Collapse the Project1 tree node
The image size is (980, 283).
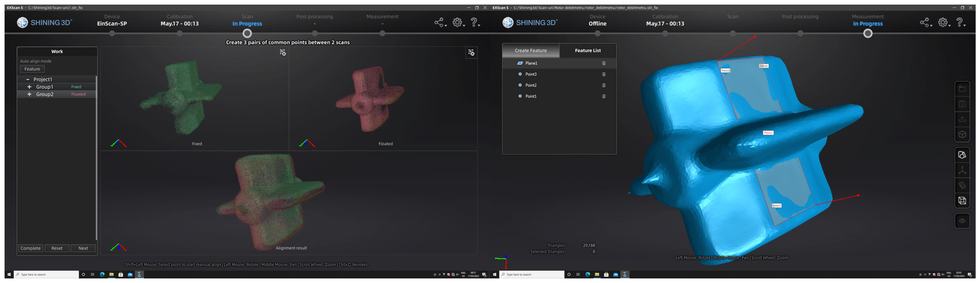coord(28,79)
